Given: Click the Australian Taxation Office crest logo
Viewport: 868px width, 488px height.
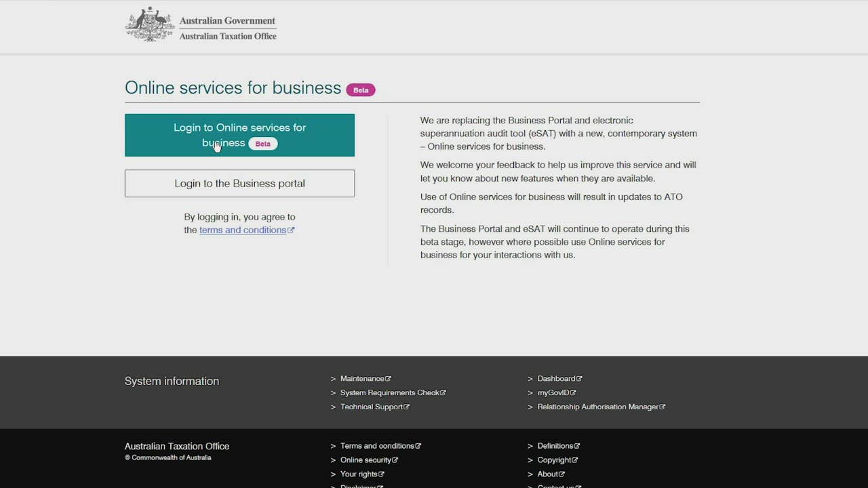Looking at the screenshot, I should pos(150,25).
